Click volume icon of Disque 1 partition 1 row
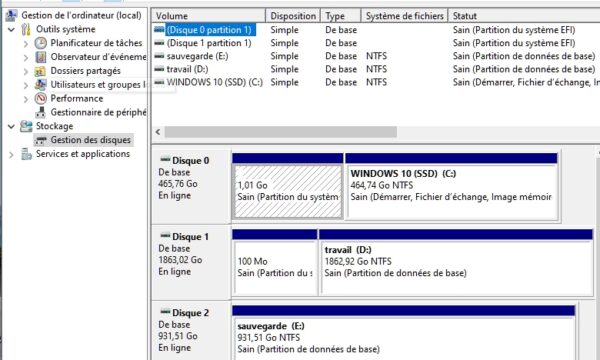The image size is (600, 360). (159, 42)
